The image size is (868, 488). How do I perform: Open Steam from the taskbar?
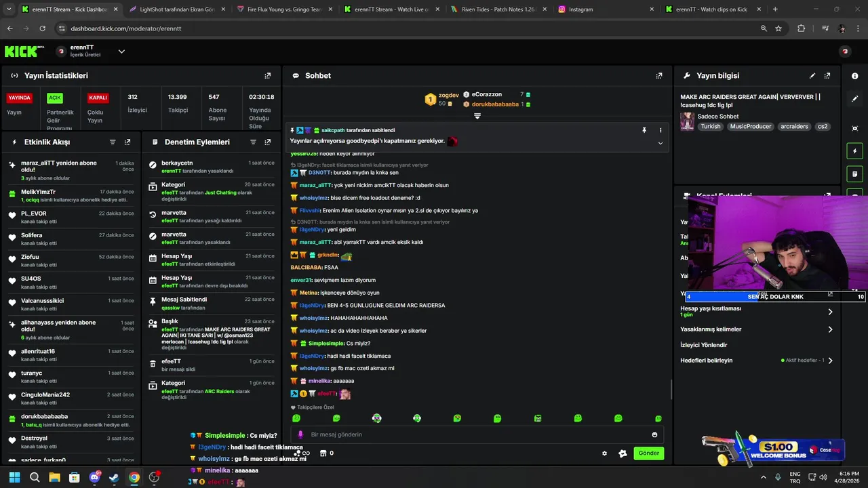coord(114,477)
